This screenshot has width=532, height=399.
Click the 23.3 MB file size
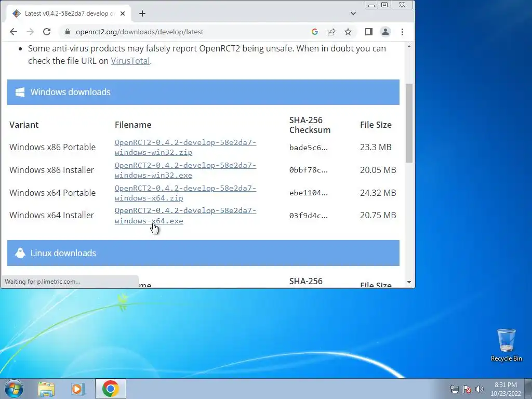pos(376,147)
